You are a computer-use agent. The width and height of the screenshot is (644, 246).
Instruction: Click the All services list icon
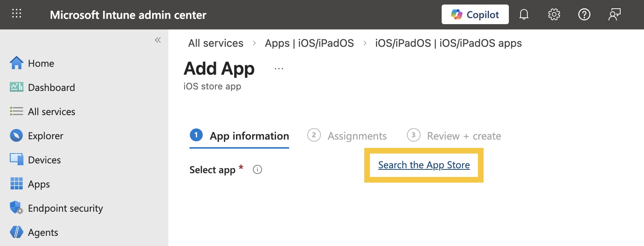tap(16, 111)
